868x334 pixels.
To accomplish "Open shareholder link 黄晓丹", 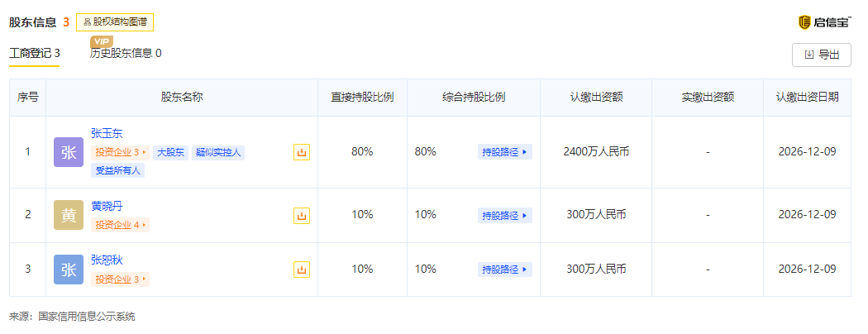I will click(x=107, y=206).
